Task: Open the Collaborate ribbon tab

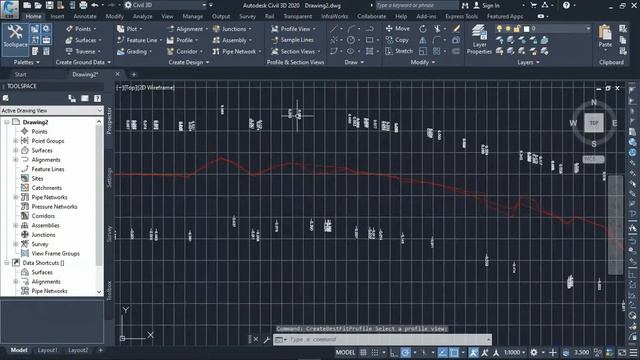Action: (x=371, y=16)
